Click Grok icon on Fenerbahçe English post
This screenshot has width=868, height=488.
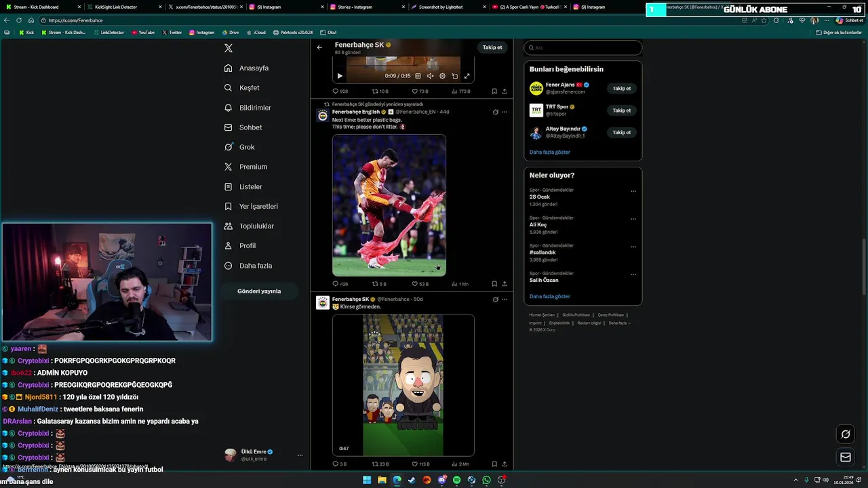point(495,112)
